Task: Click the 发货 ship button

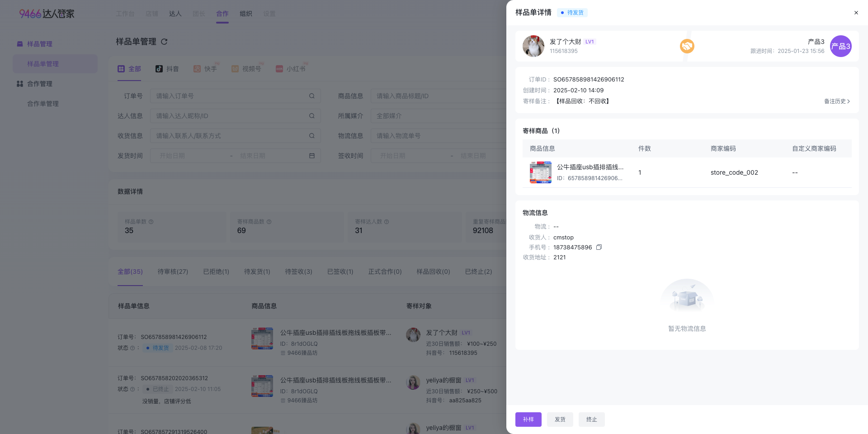Action: pyautogui.click(x=560, y=420)
